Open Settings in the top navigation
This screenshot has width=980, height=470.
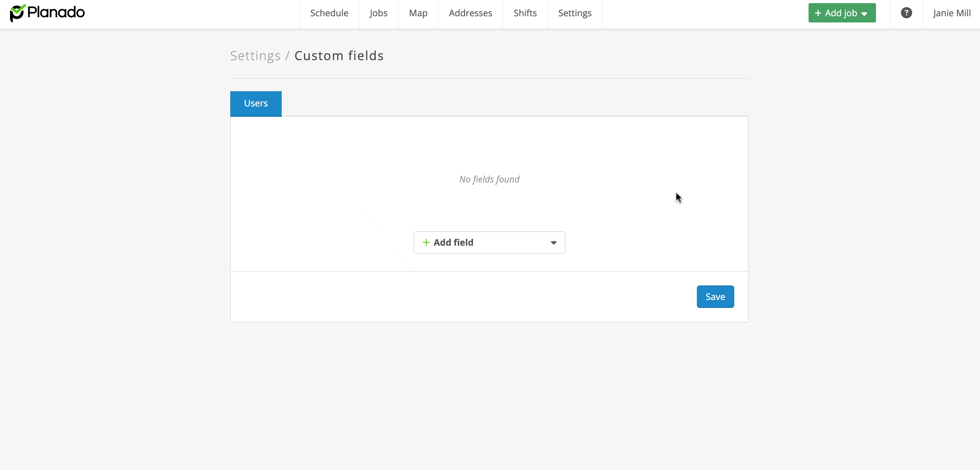(x=575, y=13)
